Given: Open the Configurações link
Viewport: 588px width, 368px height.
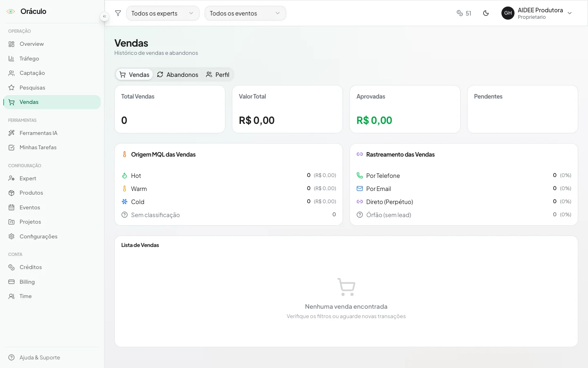Looking at the screenshot, I should (52, 236).
